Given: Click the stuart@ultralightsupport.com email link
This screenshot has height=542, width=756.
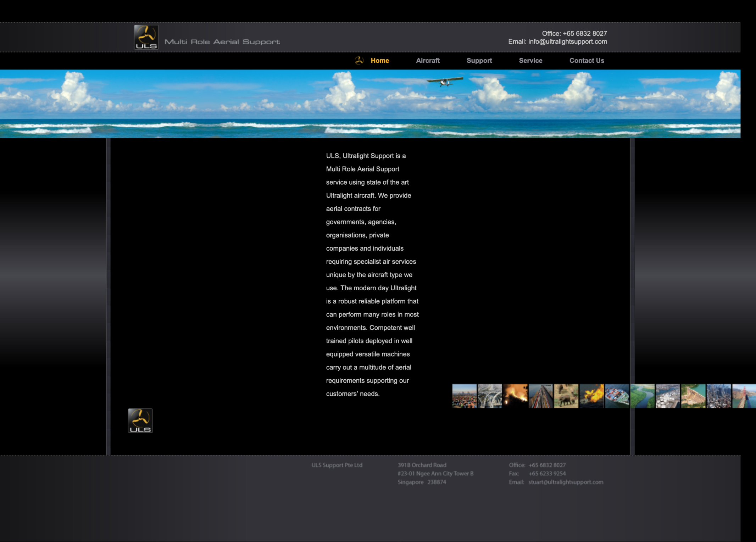Looking at the screenshot, I should (565, 482).
